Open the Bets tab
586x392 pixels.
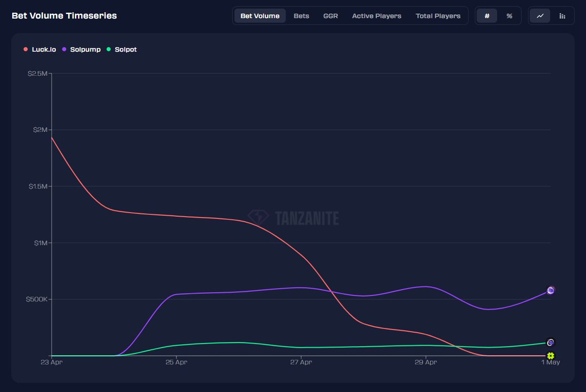301,16
